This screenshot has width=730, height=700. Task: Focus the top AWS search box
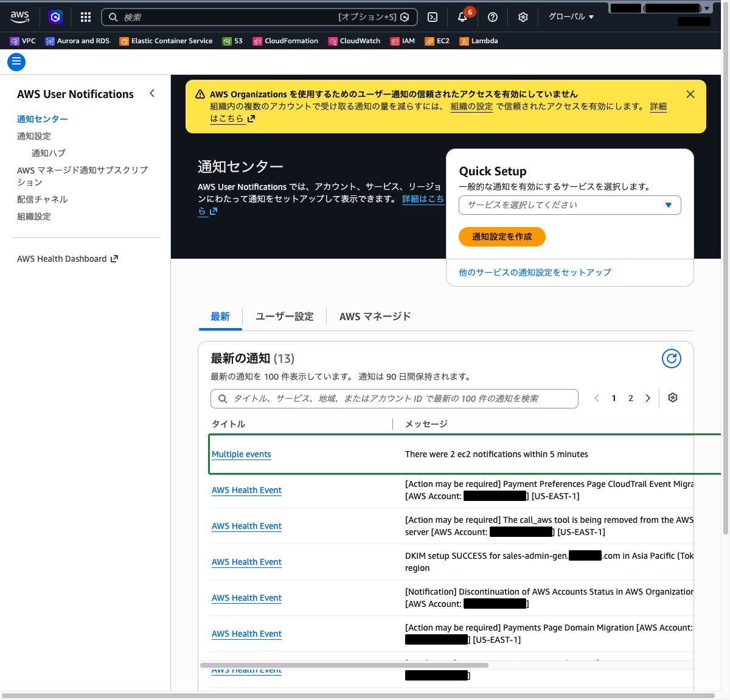coord(260,17)
